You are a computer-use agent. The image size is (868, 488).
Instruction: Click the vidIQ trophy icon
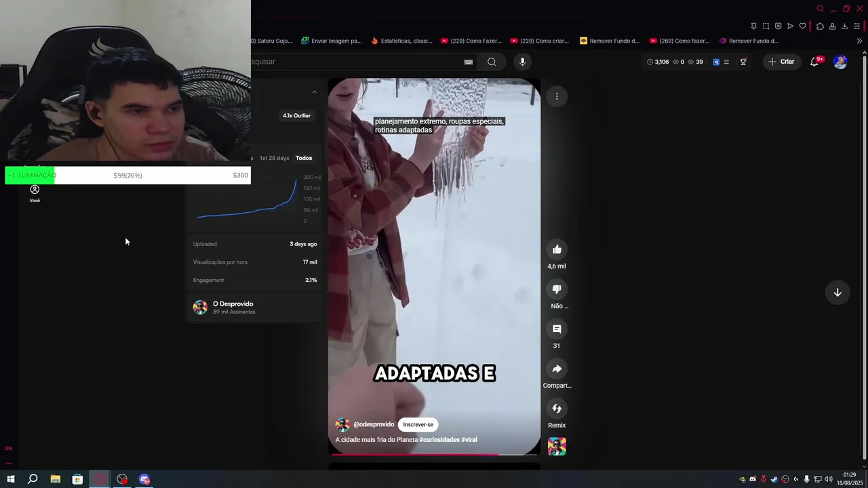tap(743, 62)
